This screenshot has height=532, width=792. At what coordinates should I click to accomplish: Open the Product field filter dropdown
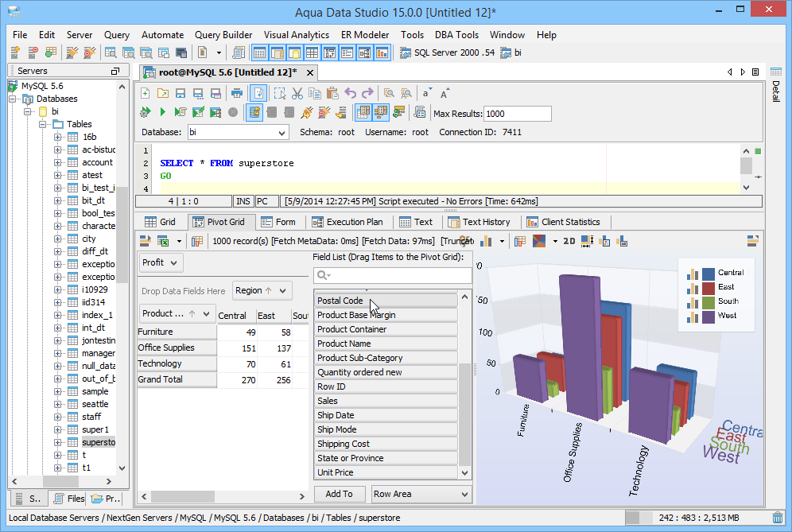click(206, 314)
